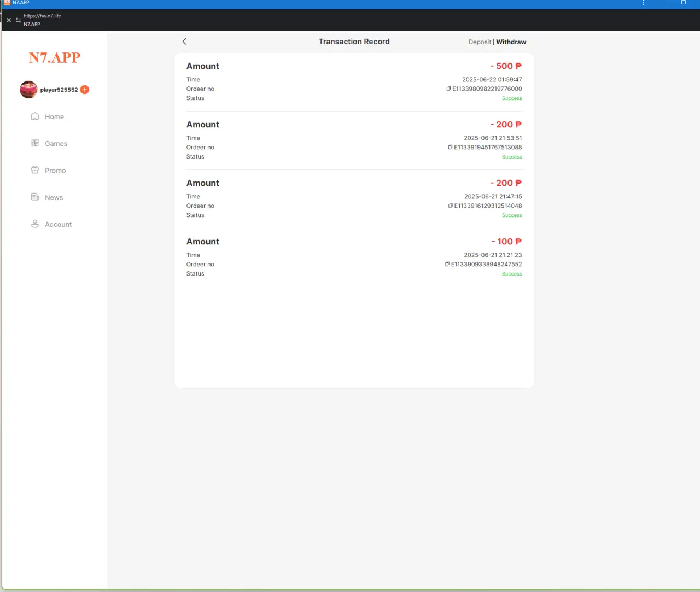Click the https://hw.n7.life address text
The image size is (700, 592).
pyautogui.click(x=42, y=16)
